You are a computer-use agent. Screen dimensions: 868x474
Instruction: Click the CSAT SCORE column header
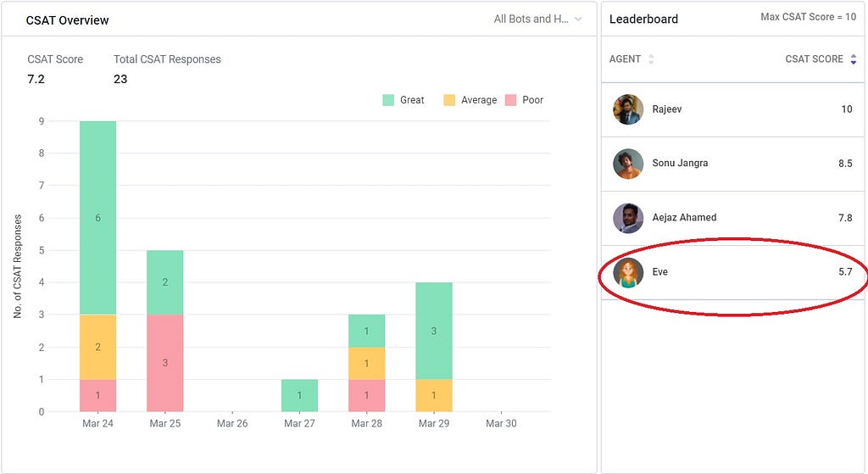coord(814,59)
